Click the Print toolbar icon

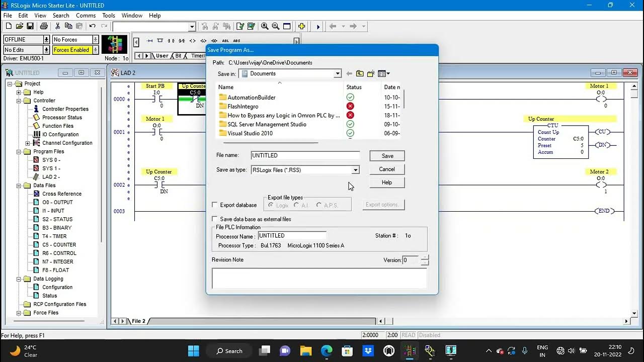coord(44,26)
